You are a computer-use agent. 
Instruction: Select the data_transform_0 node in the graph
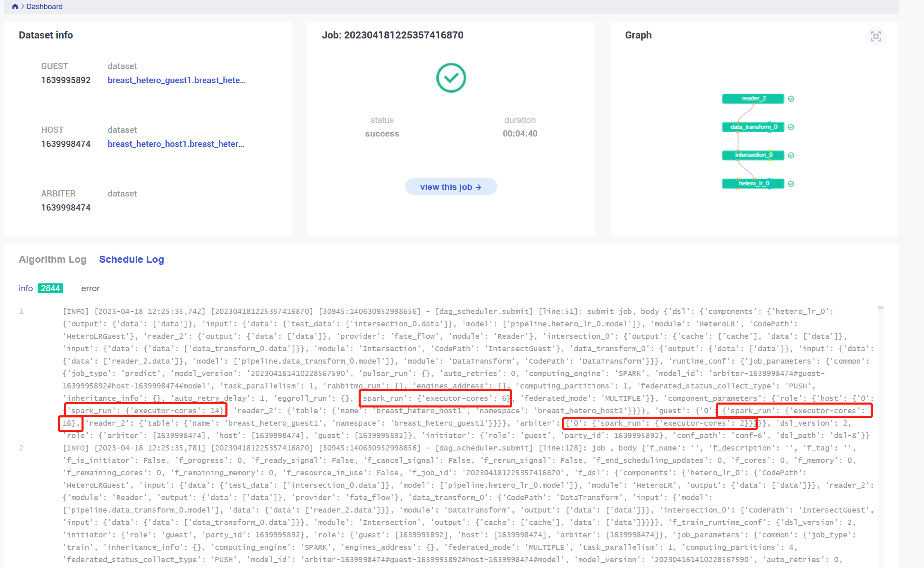pyautogui.click(x=753, y=127)
